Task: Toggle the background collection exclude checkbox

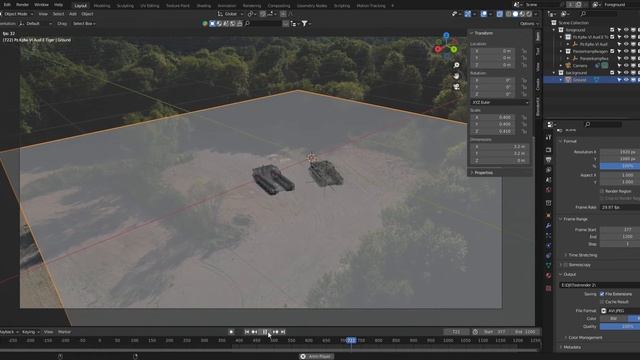Action: [x=612, y=73]
